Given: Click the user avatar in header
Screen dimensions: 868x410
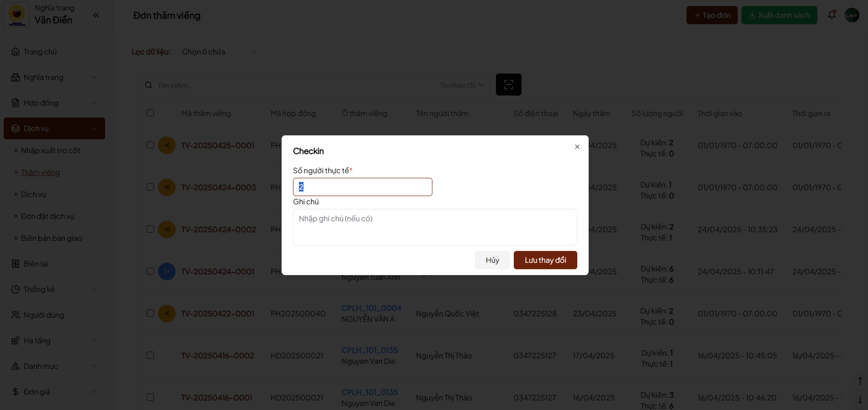Looking at the screenshot, I should click(852, 15).
